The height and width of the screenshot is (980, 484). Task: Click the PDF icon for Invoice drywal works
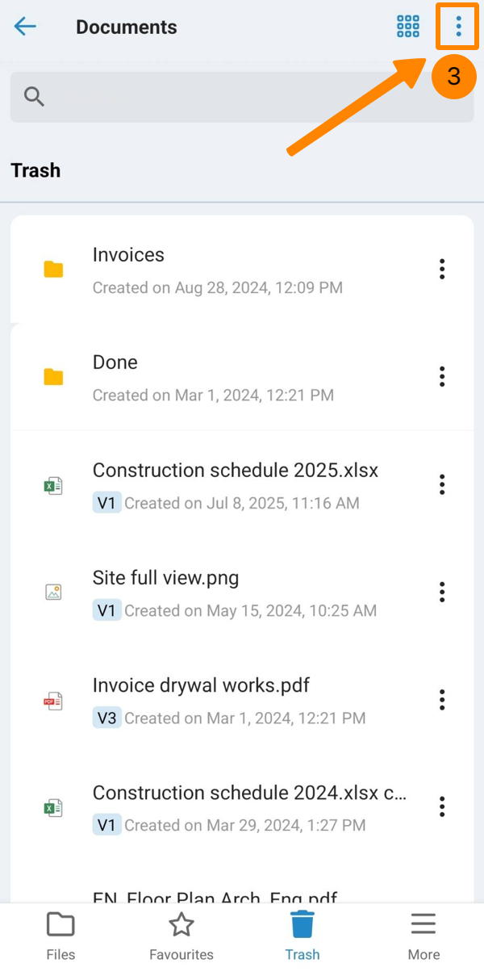(x=53, y=701)
